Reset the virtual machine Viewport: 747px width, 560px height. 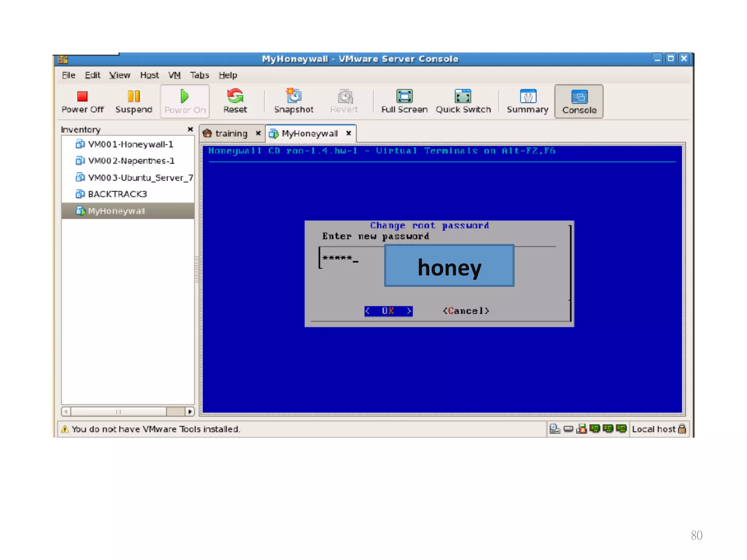[x=235, y=102]
